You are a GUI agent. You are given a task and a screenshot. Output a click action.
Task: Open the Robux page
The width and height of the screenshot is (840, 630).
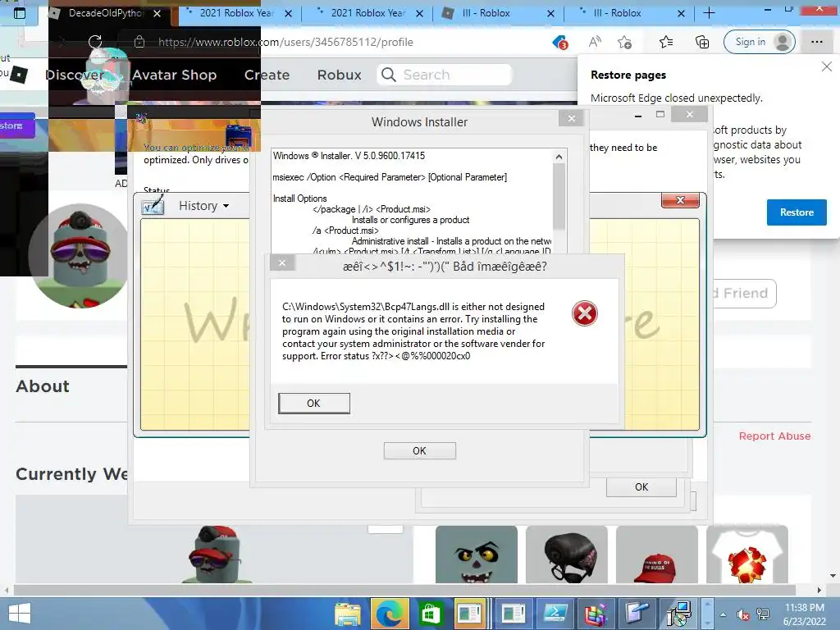tap(339, 75)
